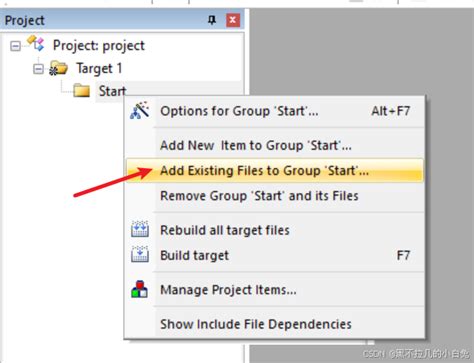Select the Target 1 label in tree
This screenshot has height=363, width=474.
99,68
